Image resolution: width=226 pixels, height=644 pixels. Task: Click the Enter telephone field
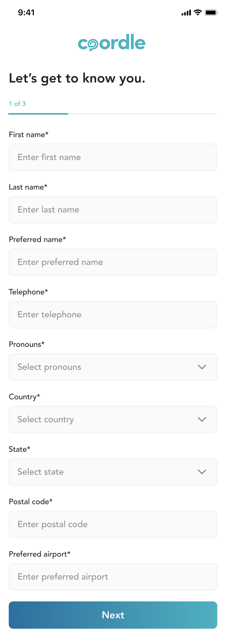pos(113,315)
